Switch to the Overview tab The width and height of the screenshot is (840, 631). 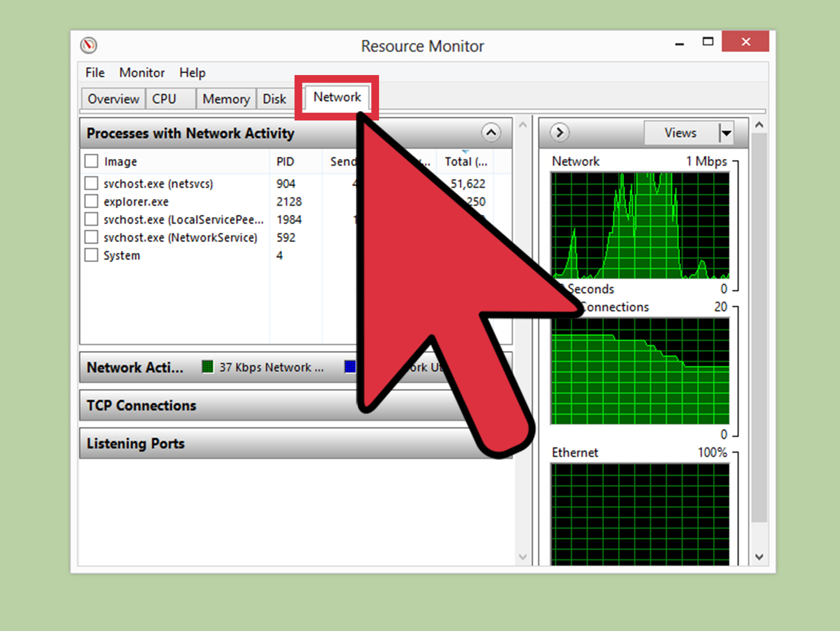(113, 99)
